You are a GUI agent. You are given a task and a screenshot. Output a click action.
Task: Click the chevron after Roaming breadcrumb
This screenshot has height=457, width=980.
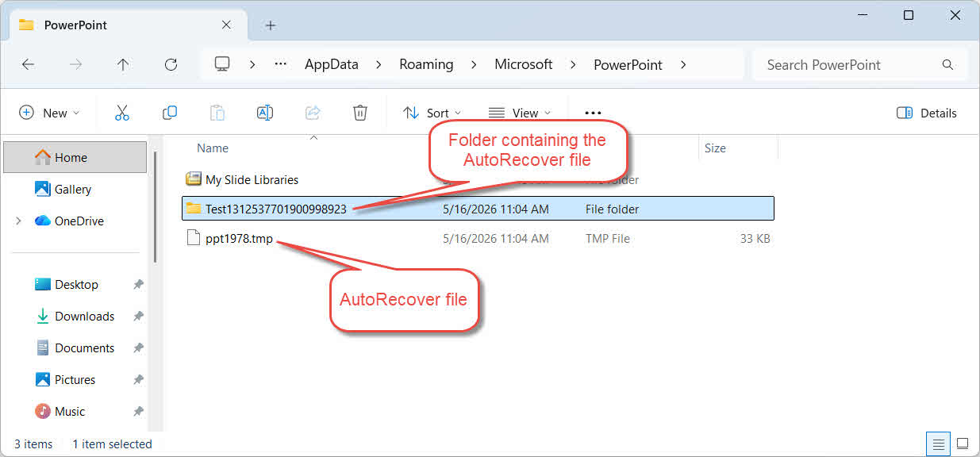point(474,65)
